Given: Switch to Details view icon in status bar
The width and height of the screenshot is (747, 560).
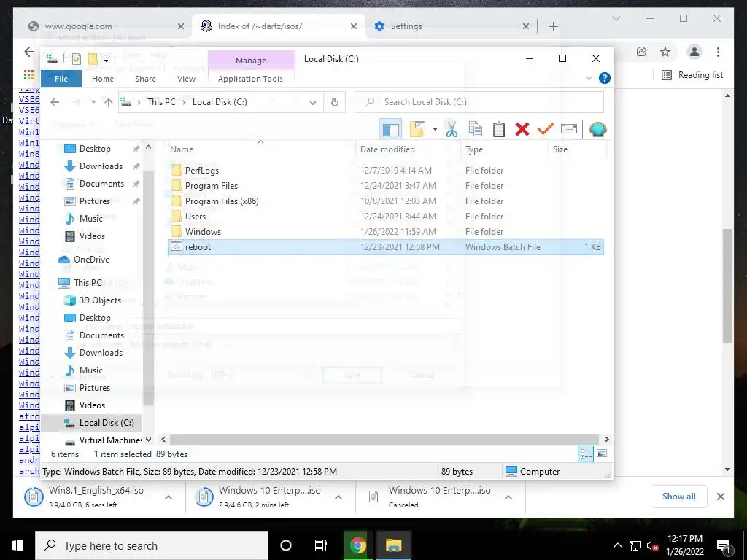Looking at the screenshot, I should click(586, 454).
